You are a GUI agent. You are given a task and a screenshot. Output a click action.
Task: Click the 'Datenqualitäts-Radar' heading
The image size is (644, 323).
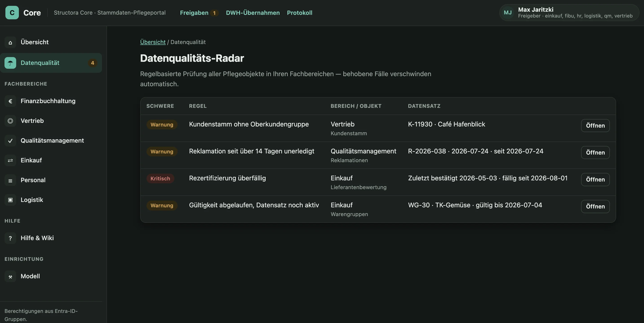click(192, 58)
